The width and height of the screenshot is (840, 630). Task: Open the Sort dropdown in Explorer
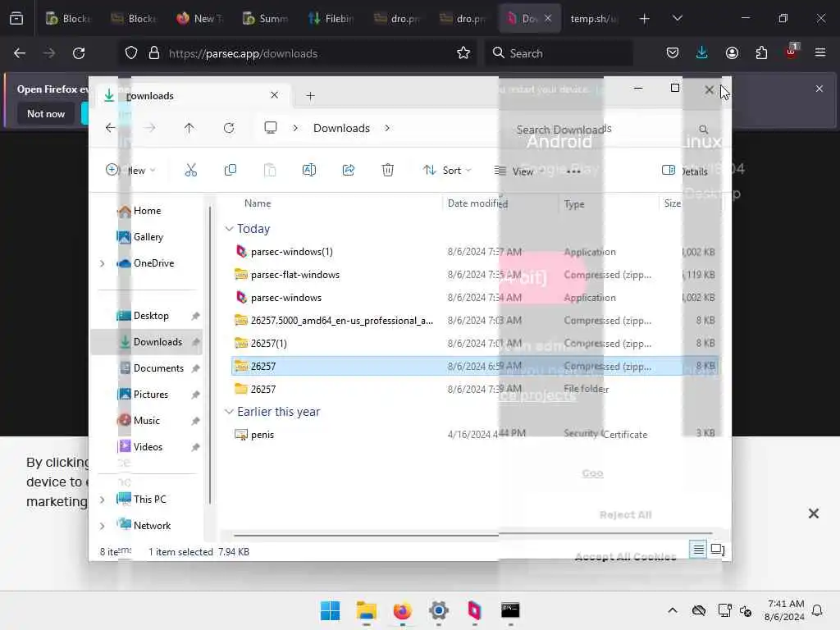click(447, 171)
